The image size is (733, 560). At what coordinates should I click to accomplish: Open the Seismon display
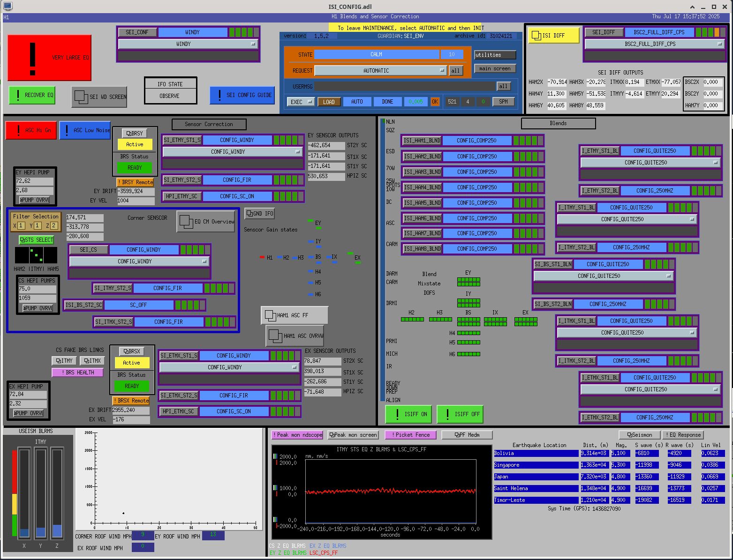[640, 435]
